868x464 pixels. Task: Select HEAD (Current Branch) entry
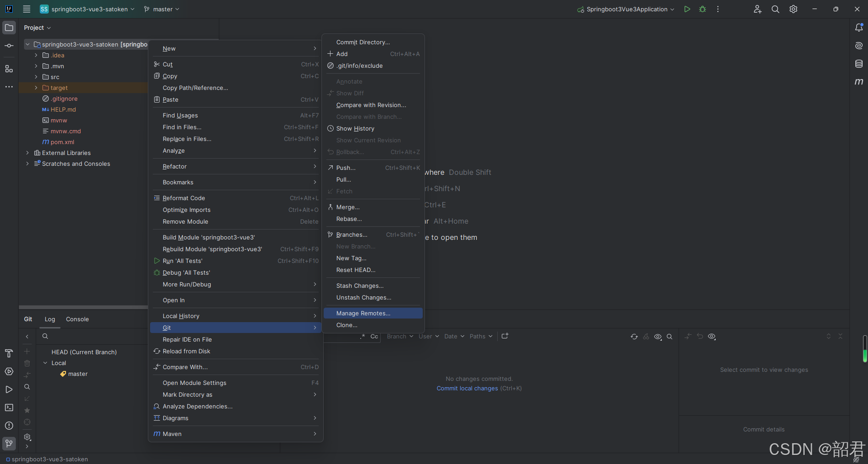pos(84,352)
